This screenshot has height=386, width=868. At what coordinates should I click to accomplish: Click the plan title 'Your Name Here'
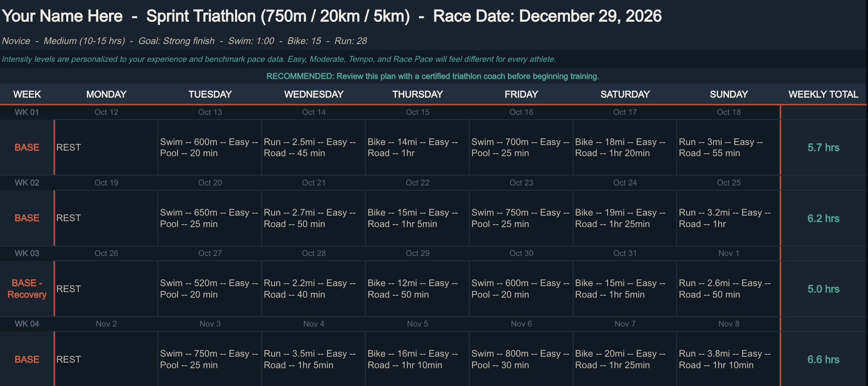[62, 16]
